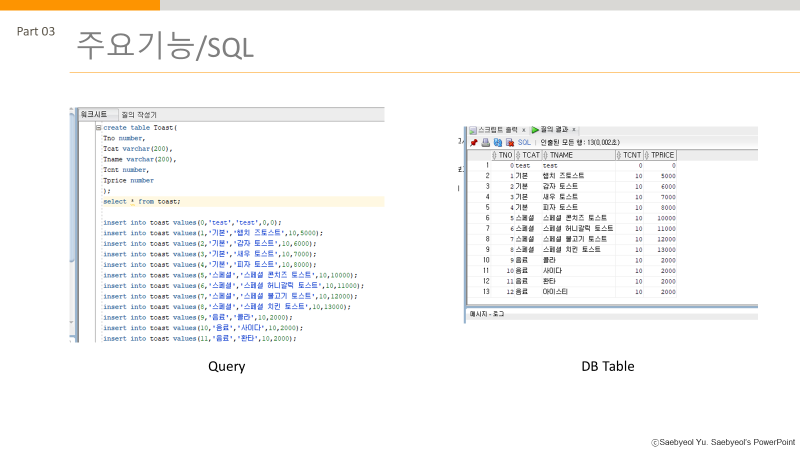Click the worksheet left vertical scrollbar
The image size is (800, 450).
(x=72, y=224)
